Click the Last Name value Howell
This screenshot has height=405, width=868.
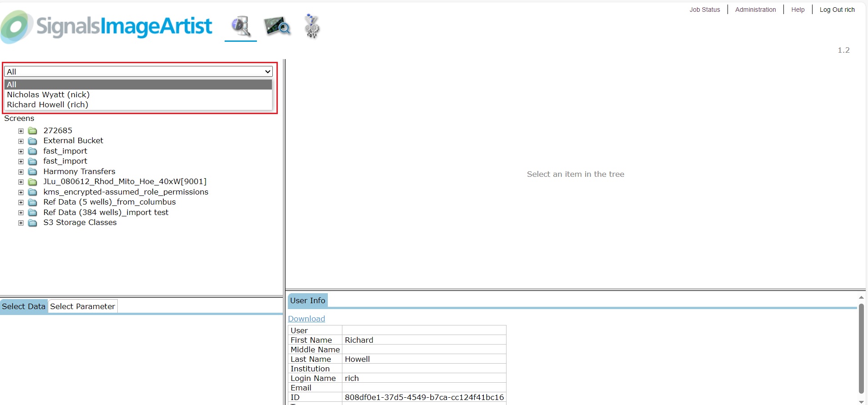[x=357, y=359]
